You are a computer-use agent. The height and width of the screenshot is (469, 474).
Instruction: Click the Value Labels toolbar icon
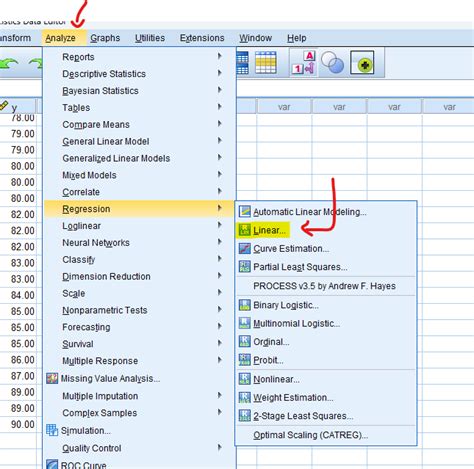[304, 62]
